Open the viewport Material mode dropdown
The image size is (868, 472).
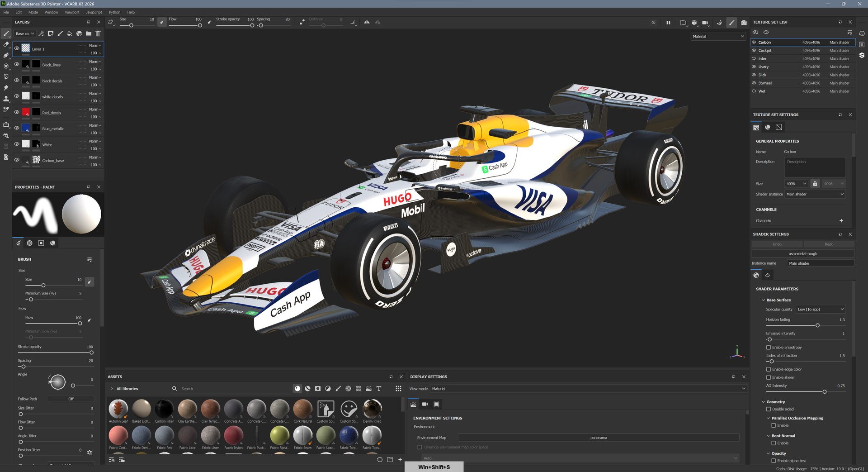click(718, 37)
